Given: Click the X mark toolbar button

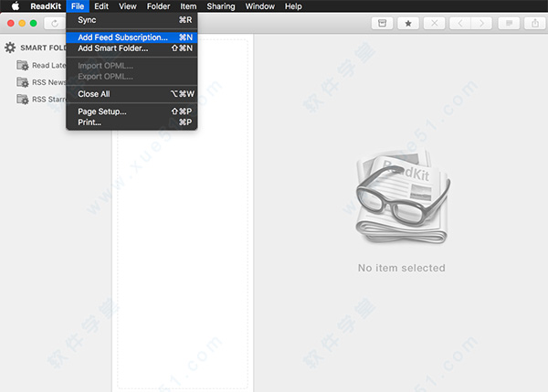Looking at the screenshot, I should [434, 24].
